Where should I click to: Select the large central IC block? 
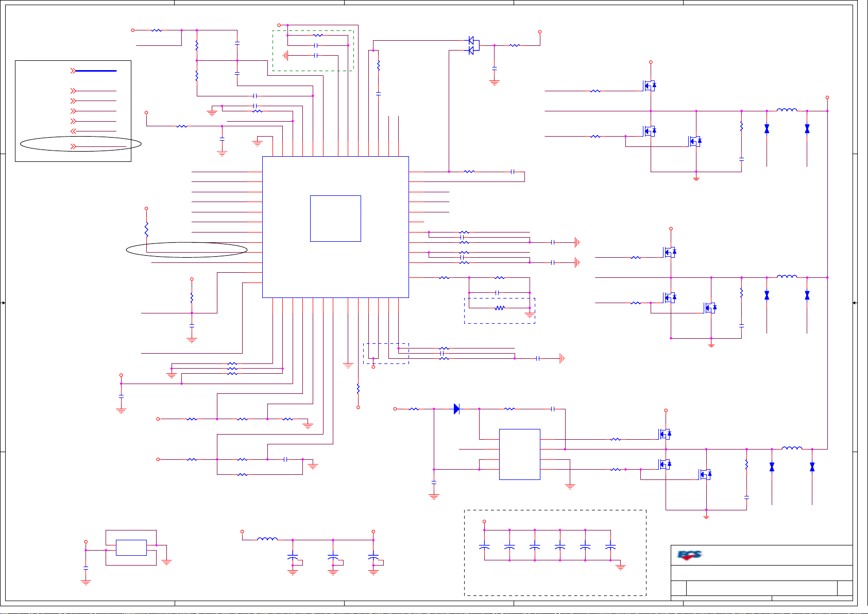tap(335, 227)
